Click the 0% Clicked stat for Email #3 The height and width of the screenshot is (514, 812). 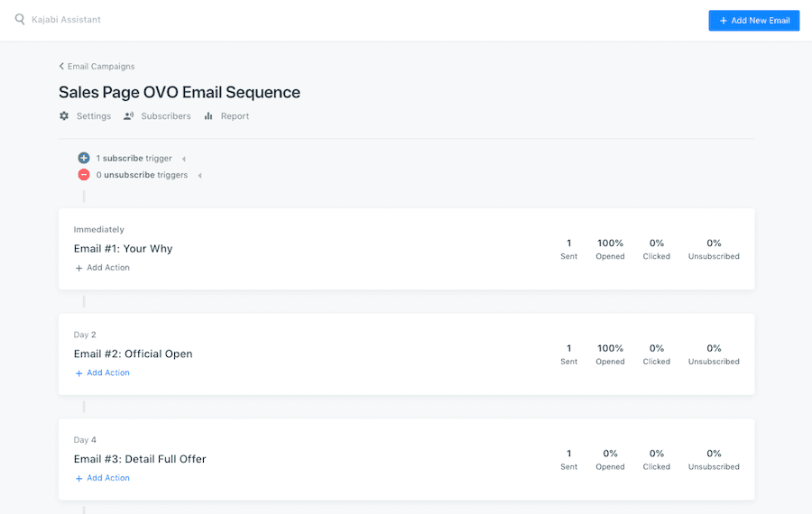pyautogui.click(x=657, y=459)
